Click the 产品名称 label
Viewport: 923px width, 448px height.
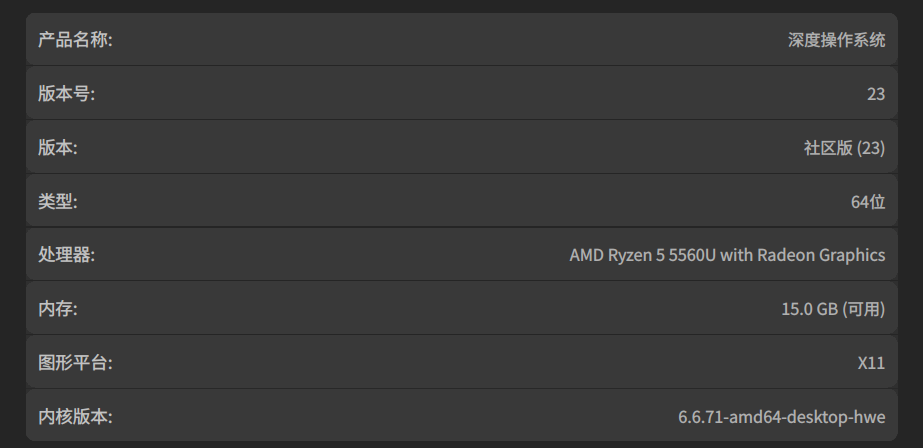[75, 40]
